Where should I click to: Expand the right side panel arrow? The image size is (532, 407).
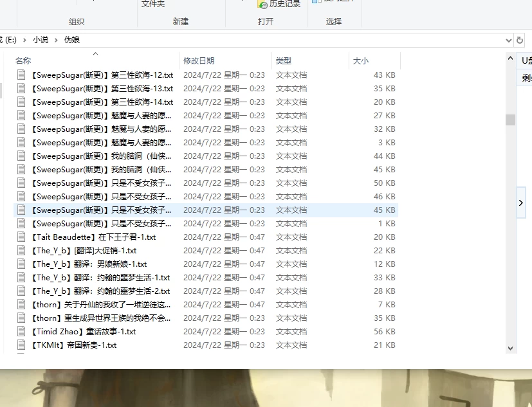click(521, 203)
